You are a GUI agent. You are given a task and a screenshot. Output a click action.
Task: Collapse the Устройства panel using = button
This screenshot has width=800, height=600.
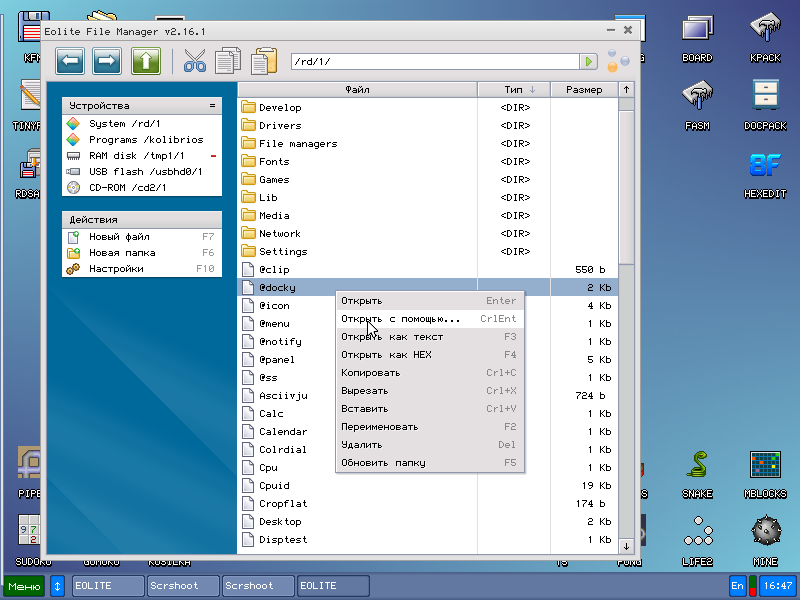pos(212,106)
